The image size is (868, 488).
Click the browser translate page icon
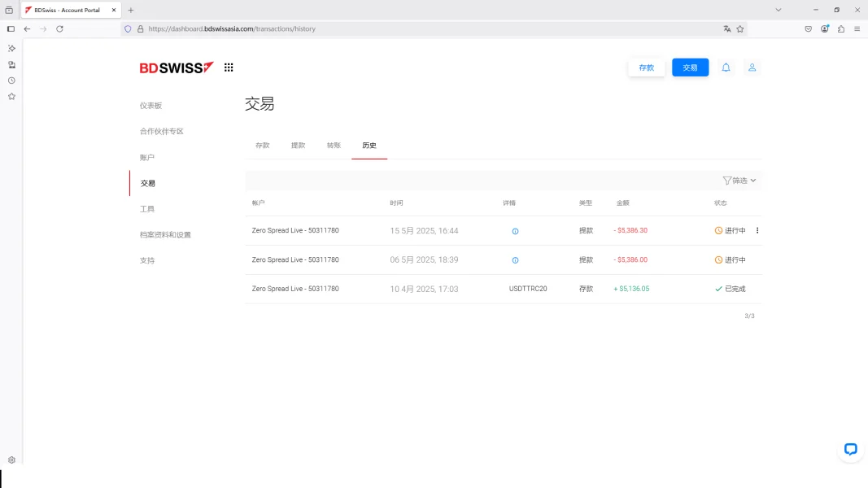coord(726,28)
